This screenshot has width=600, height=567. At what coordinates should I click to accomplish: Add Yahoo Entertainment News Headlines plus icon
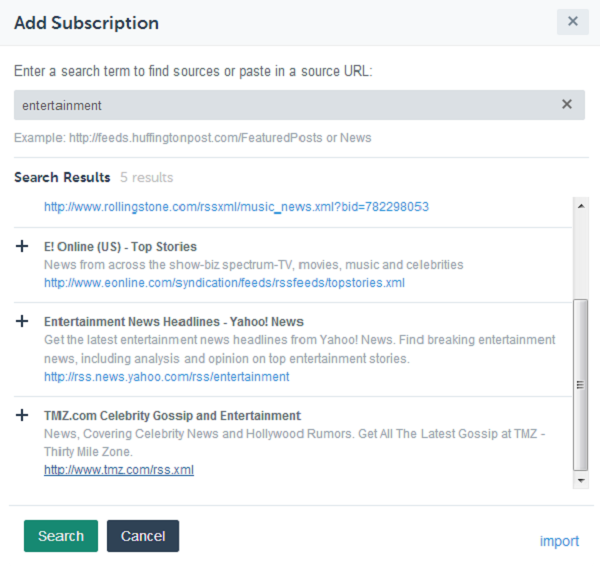[x=22, y=321]
